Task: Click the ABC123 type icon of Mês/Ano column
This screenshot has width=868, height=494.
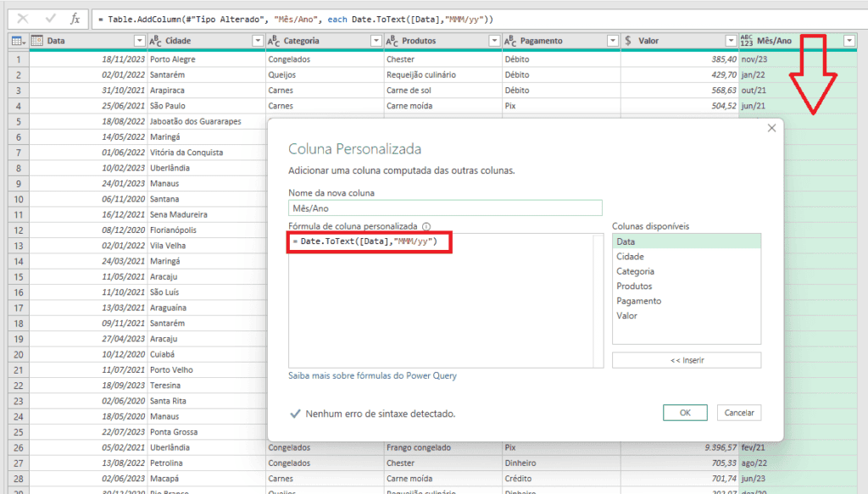Action: (747, 41)
